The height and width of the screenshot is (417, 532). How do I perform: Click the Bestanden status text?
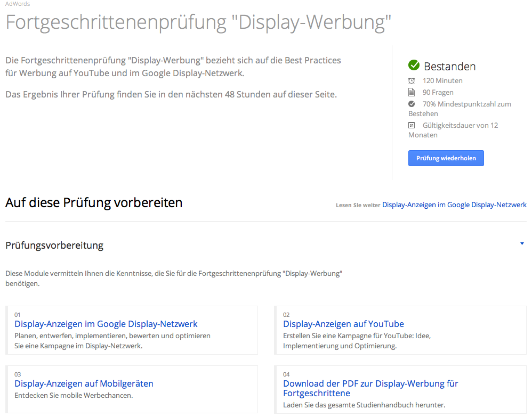click(449, 67)
